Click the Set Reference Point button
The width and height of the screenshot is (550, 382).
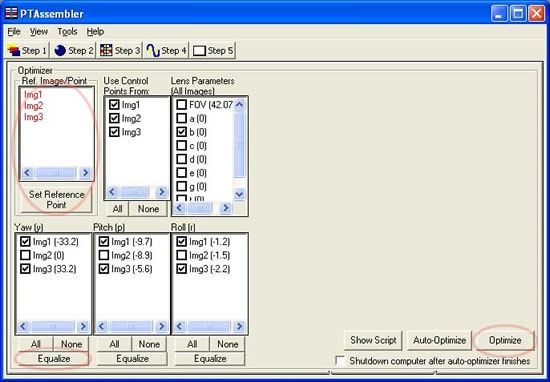[56, 200]
